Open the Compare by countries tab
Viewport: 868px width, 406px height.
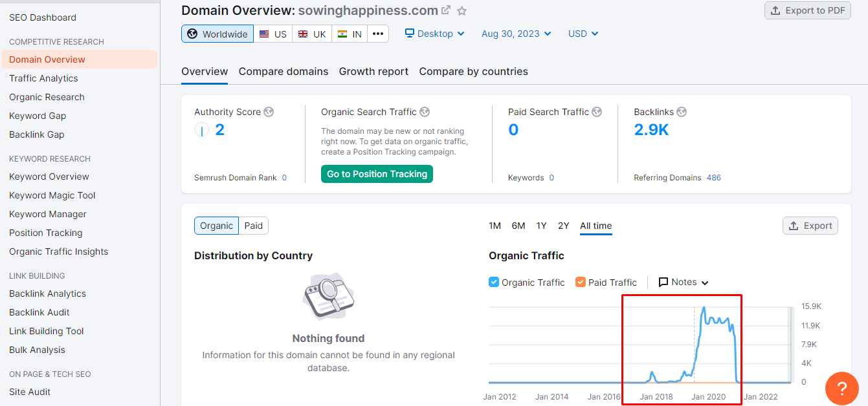473,72
